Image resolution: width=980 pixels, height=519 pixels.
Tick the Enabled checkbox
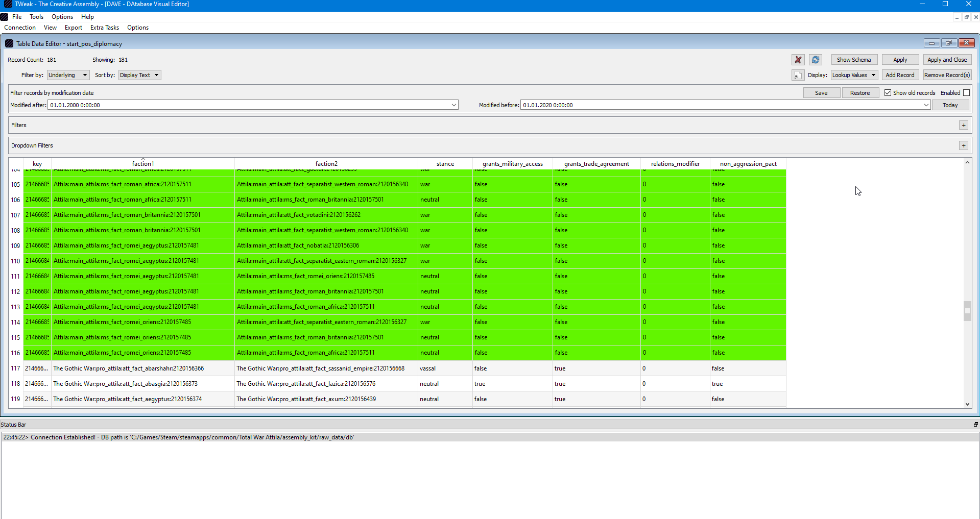coord(966,93)
